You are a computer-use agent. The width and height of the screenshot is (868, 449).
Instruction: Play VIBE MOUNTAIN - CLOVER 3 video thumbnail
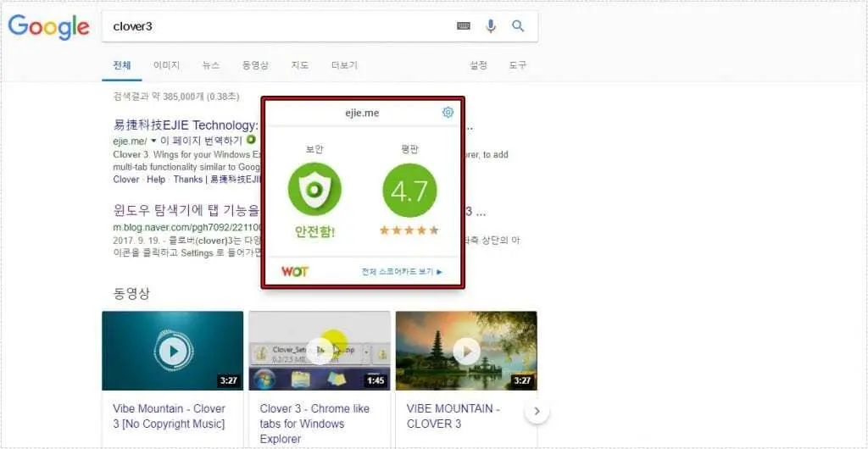coord(466,351)
